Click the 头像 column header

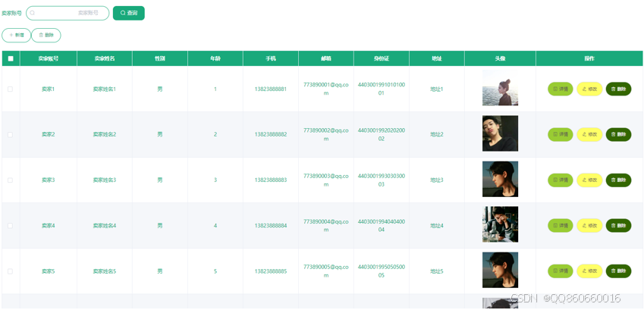click(x=500, y=58)
